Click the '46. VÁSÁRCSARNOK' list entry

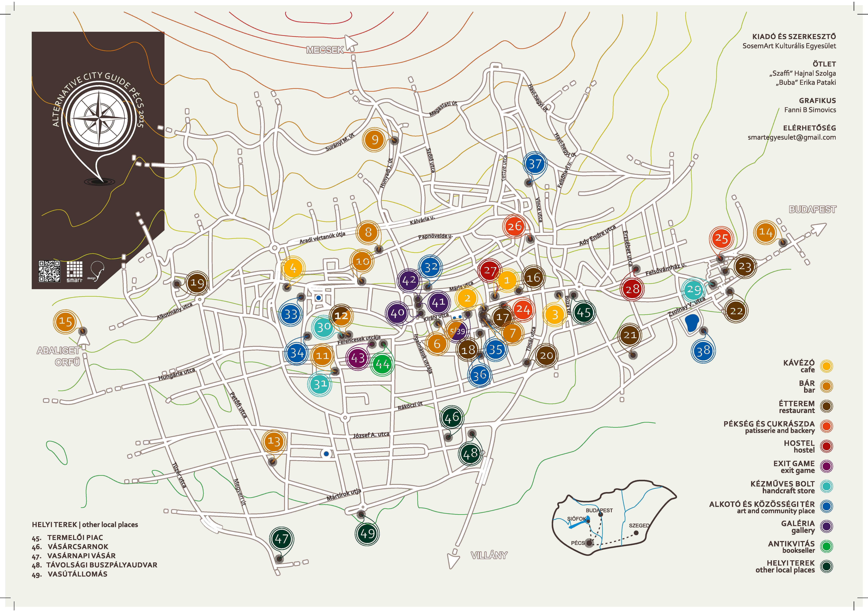pyautogui.click(x=70, y=547)
